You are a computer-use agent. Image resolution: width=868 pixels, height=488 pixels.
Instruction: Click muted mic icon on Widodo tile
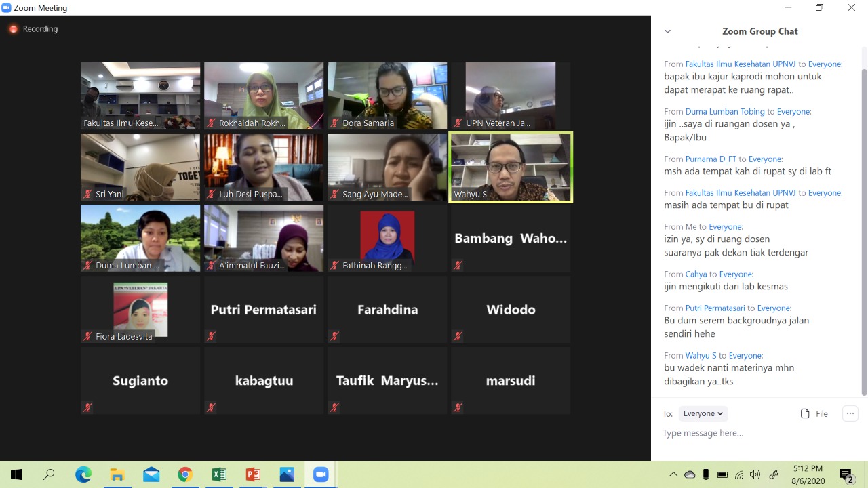tap(458, 336)
